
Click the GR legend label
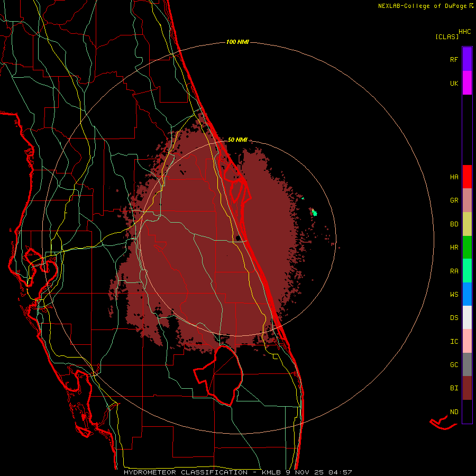tap(454, 200)
